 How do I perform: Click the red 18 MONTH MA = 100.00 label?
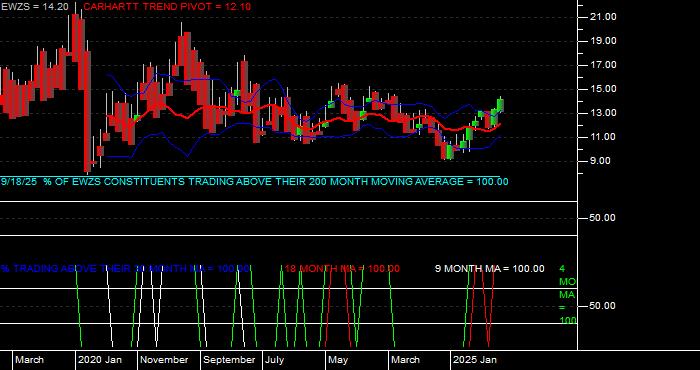point(342,269)
